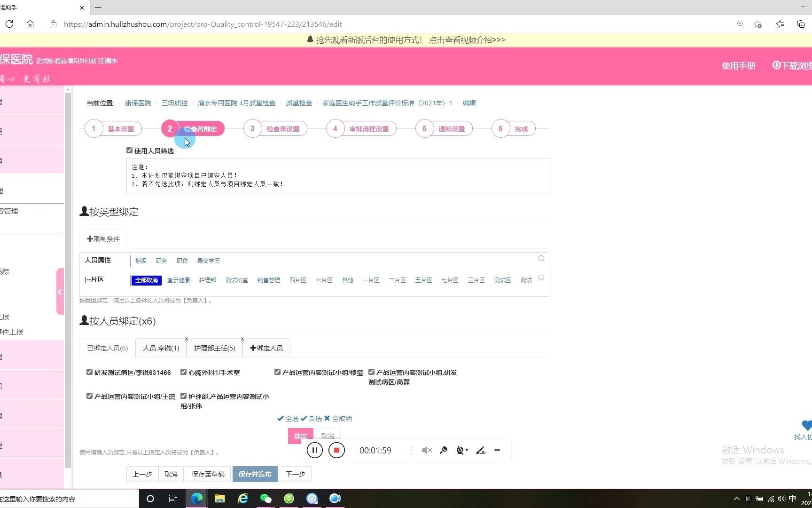812x508 pixels.
Task: Click the 保存并发布 button
Action: click(255, 474)
